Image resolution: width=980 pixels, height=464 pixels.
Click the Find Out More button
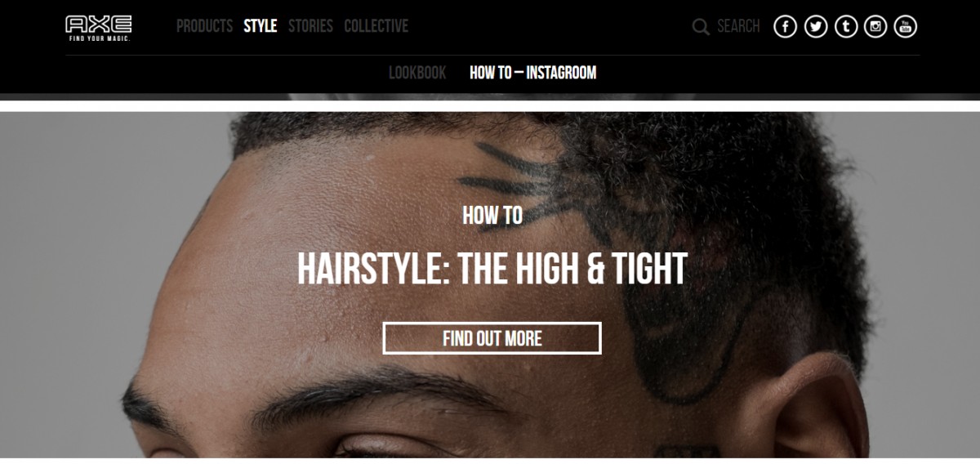[492, 338]
